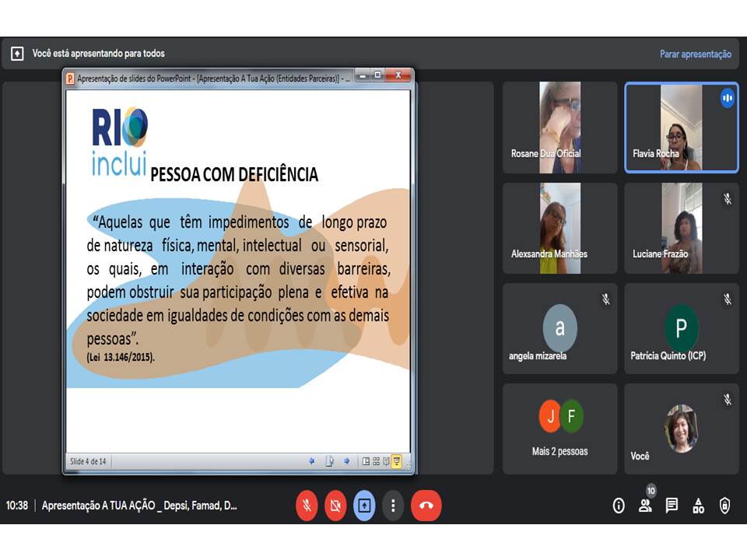Click the orange J avatar
747x560 pixels.
tap(550, 416)
